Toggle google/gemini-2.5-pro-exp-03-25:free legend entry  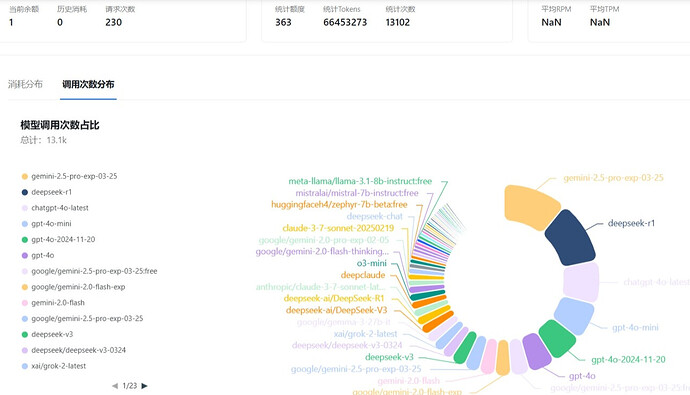coord(89,271)
